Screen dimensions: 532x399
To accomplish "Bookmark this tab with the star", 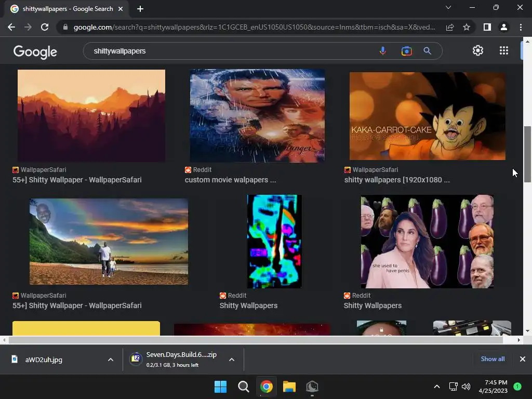I will 467,27.
